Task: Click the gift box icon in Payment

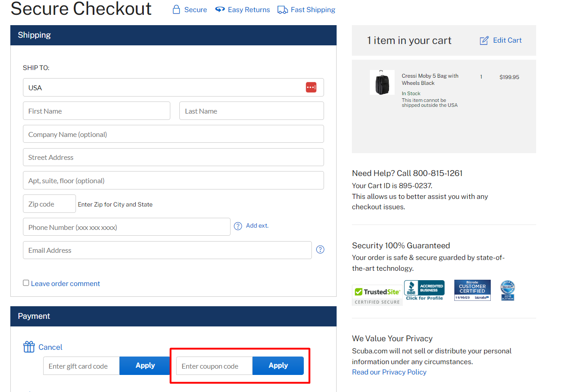Action: pyautogui.click(x=29, y=347)
